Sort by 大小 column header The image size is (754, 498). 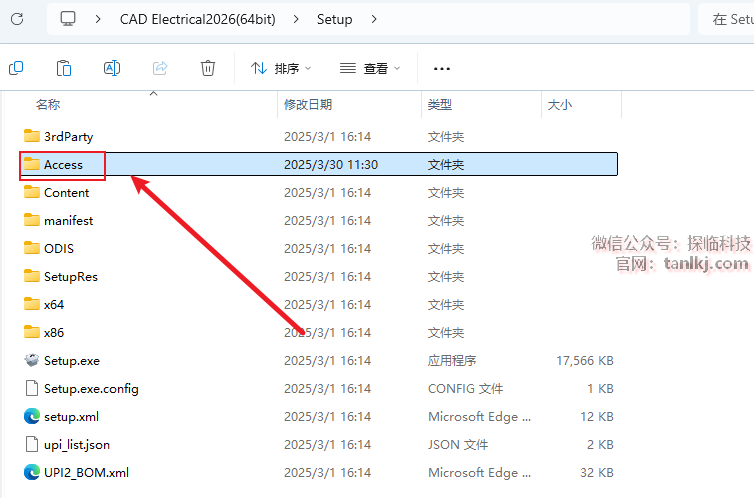coord(560,104)
